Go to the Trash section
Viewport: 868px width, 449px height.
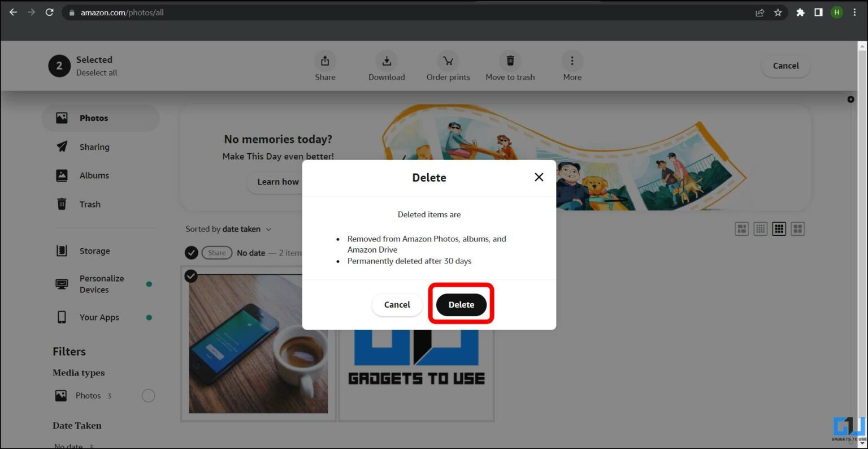[x=90, y=204]
